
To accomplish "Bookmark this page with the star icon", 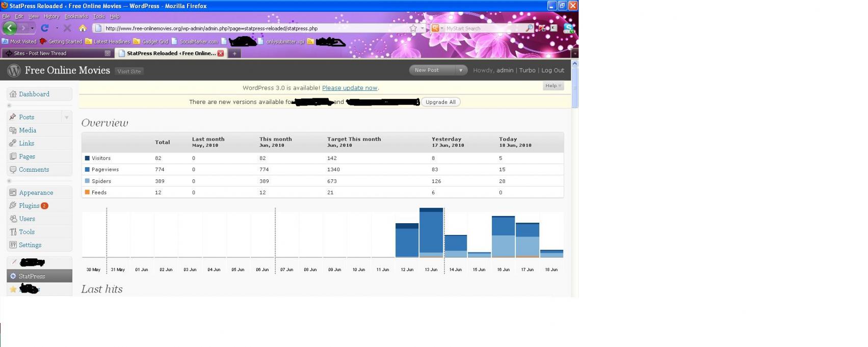I will [413, 29].
